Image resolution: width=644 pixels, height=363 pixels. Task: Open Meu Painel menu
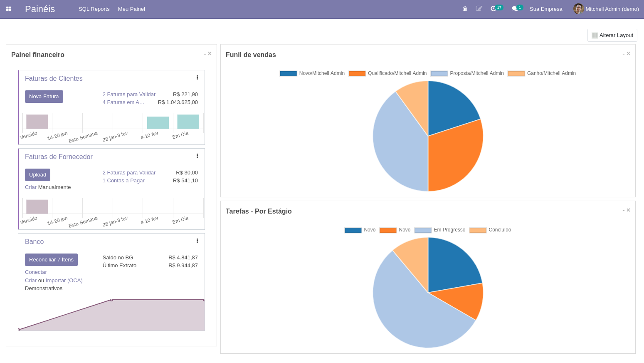[x=131, y=9]
